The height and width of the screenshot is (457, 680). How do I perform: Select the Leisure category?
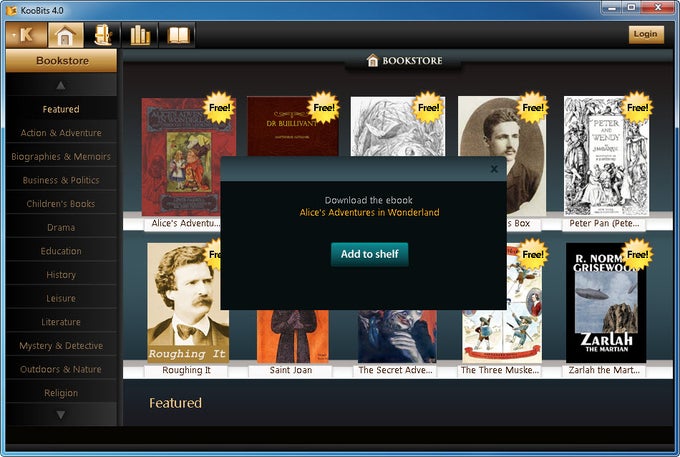point(61,298)
